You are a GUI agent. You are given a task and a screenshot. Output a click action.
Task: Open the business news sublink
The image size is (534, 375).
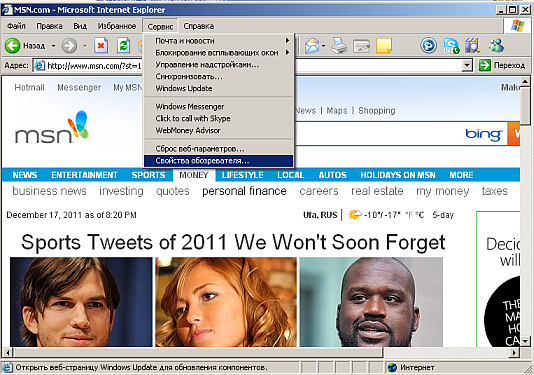pos(49,191)
